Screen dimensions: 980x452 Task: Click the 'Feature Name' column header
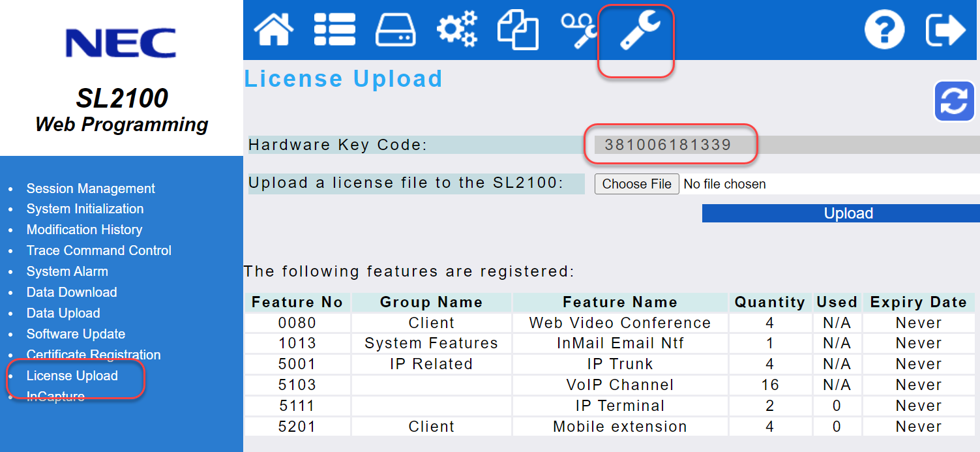point(620,302)
